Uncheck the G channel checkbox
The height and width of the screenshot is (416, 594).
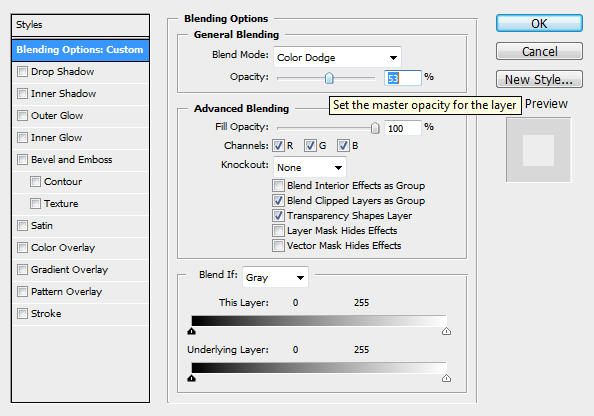point(310,145)
